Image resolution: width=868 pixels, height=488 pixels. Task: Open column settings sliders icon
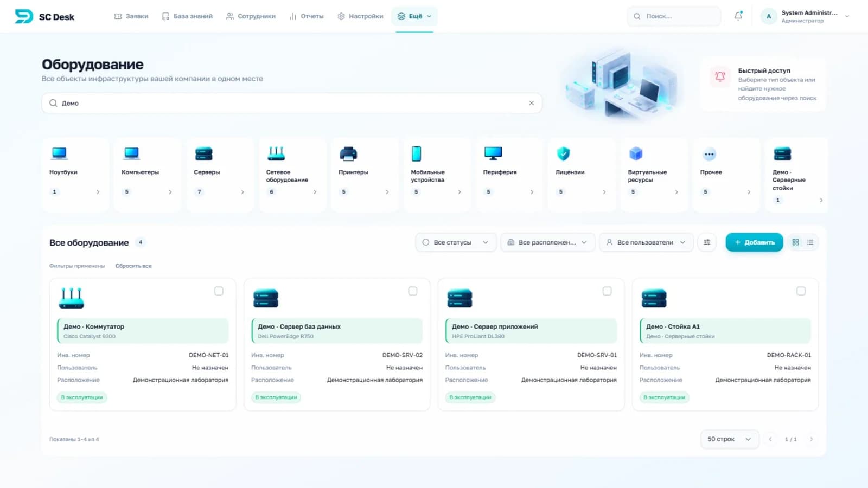click(x=707, y=242)
